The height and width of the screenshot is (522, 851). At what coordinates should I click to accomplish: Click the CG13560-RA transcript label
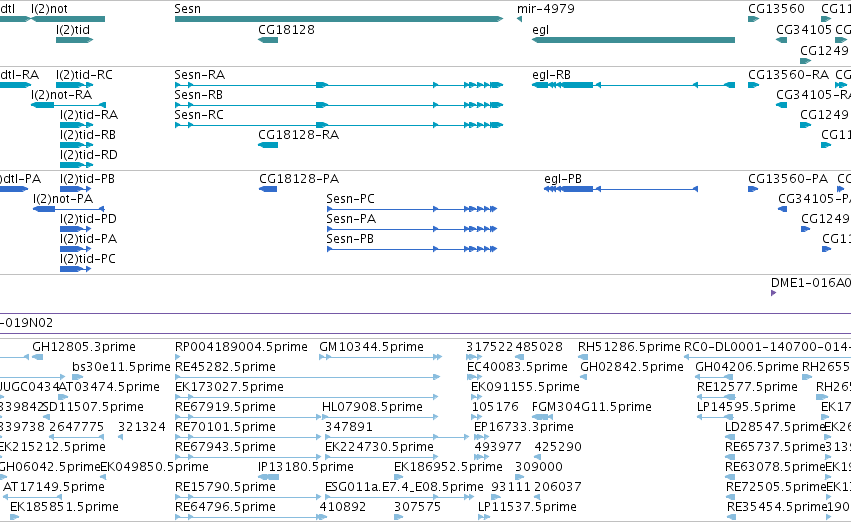(789, 74)
